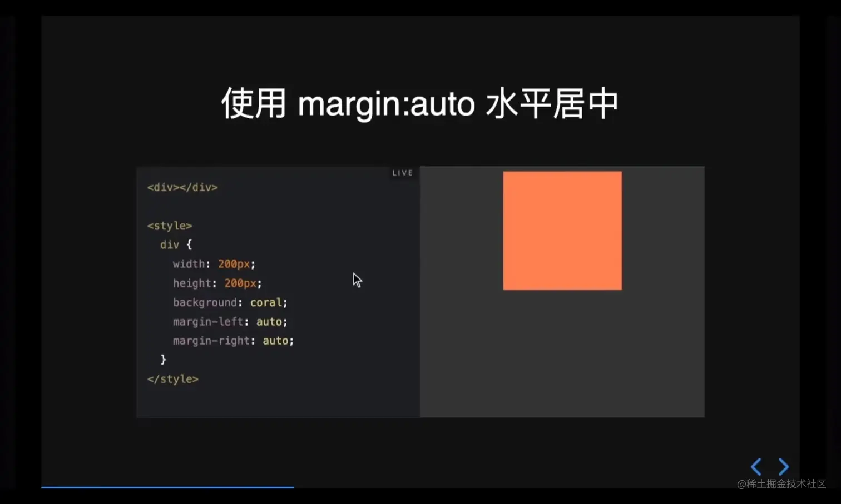This screenshot has height=504, width=841.
Task: Click the 'margin-right: auto;' line
Action: [233, 341]
